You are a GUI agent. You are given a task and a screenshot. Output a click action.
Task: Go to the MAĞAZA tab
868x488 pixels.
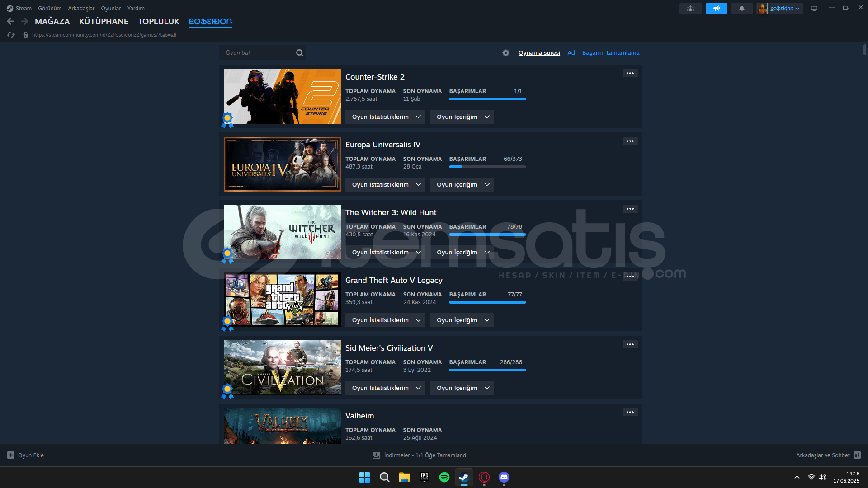(x=52, y=21)
